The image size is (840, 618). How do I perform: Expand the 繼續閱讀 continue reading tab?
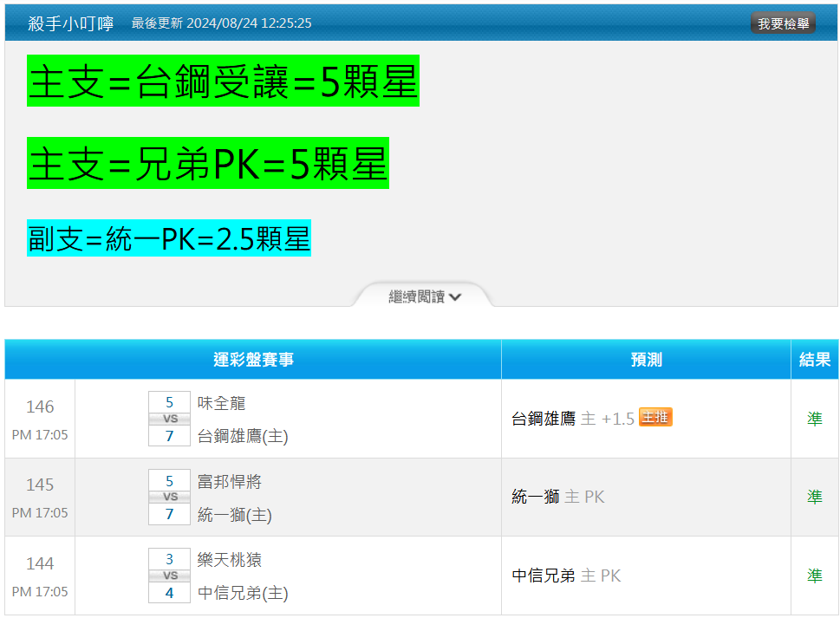[423, 295]
